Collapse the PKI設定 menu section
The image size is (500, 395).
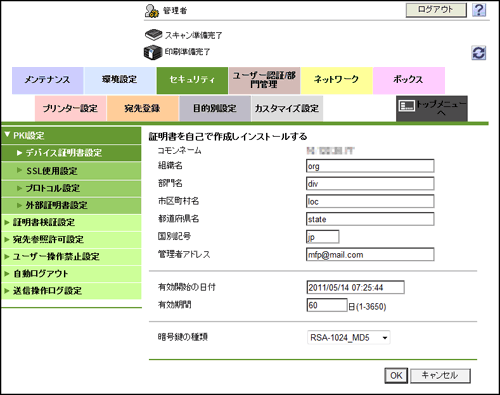tap(71, 136)
